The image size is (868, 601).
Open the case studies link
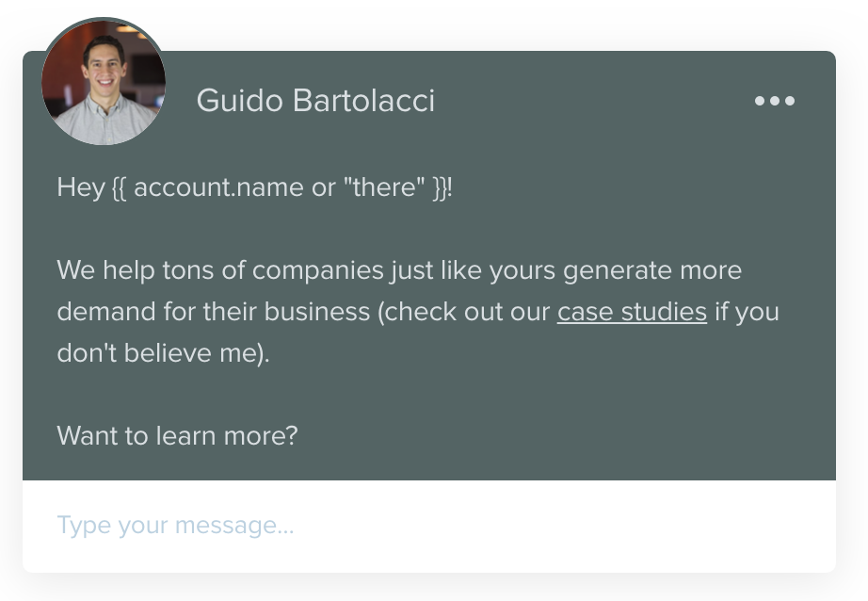click(632, 312)
